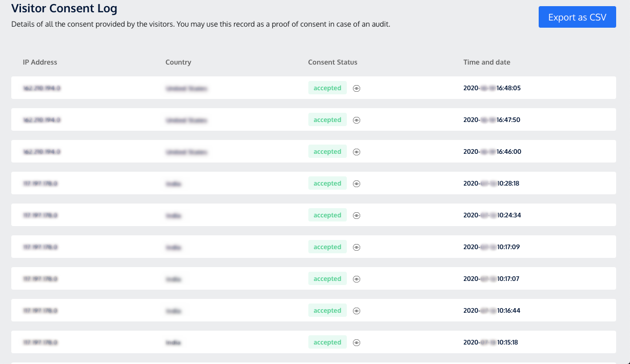Click the Export as CSV button

577,17
